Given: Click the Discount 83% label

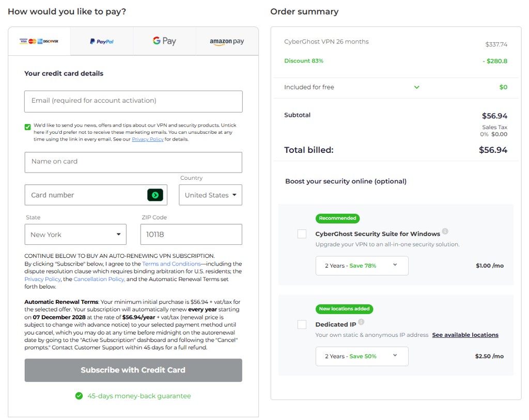Looking at the screenshot, I should (x=304, y=61).
